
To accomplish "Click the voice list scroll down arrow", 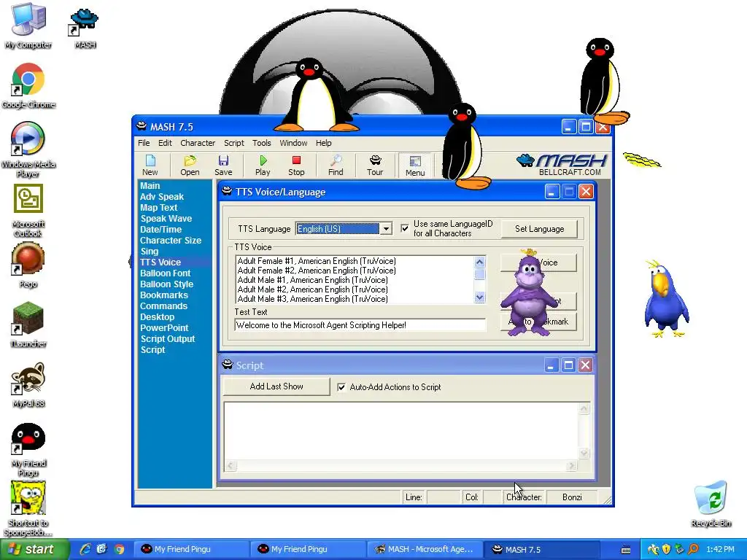I will tap(480, 297).
